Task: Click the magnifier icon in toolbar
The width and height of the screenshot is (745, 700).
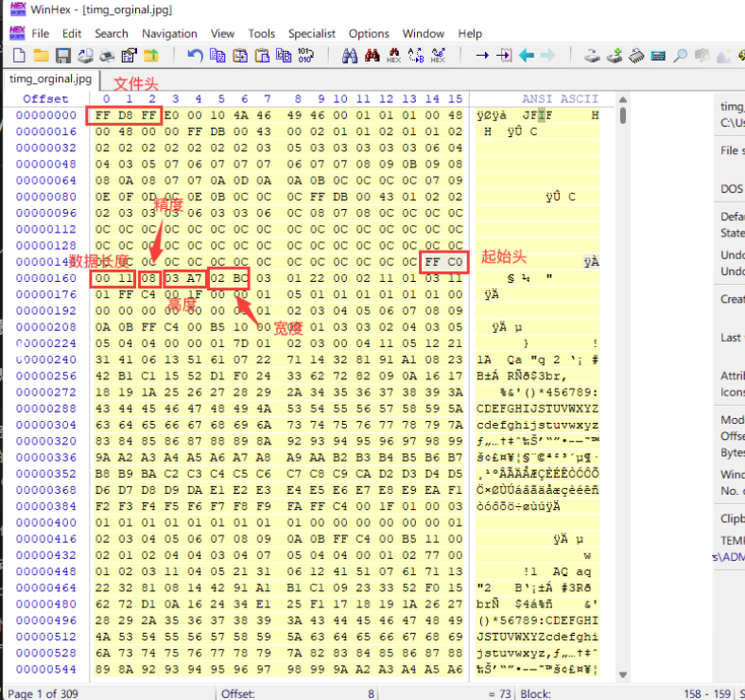Action: (x=680, y=56)
